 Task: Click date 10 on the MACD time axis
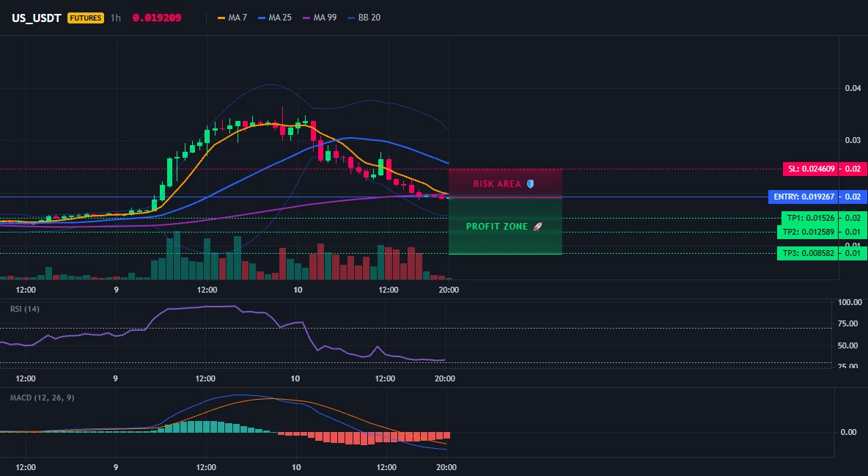click(x=296, y=467)
